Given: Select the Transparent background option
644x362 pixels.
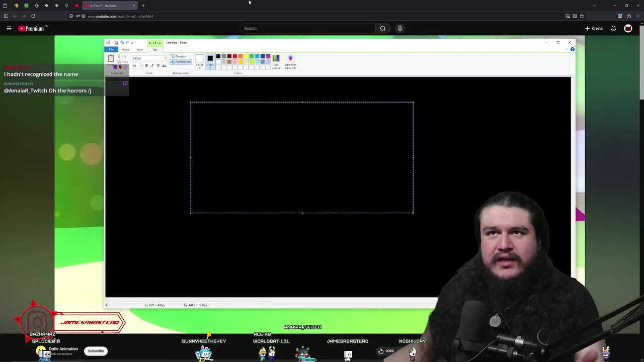Looking at the screenshot, I should (x=181, y=62).
